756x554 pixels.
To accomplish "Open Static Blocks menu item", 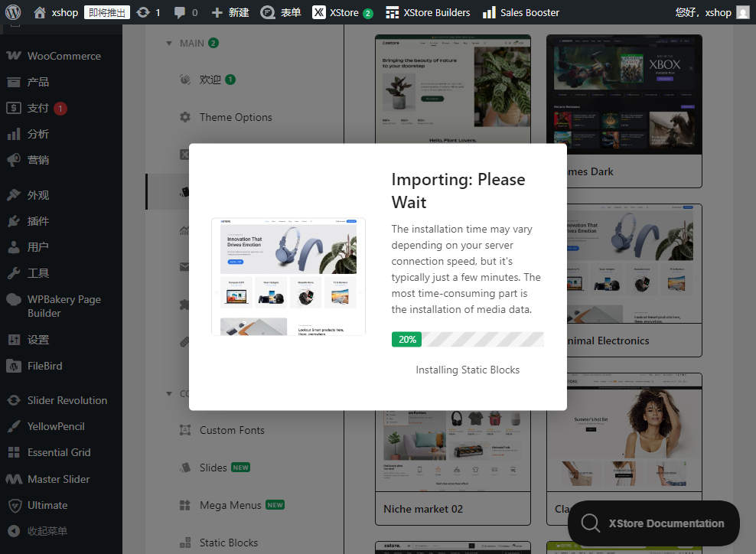I will (x=244, y=543).
